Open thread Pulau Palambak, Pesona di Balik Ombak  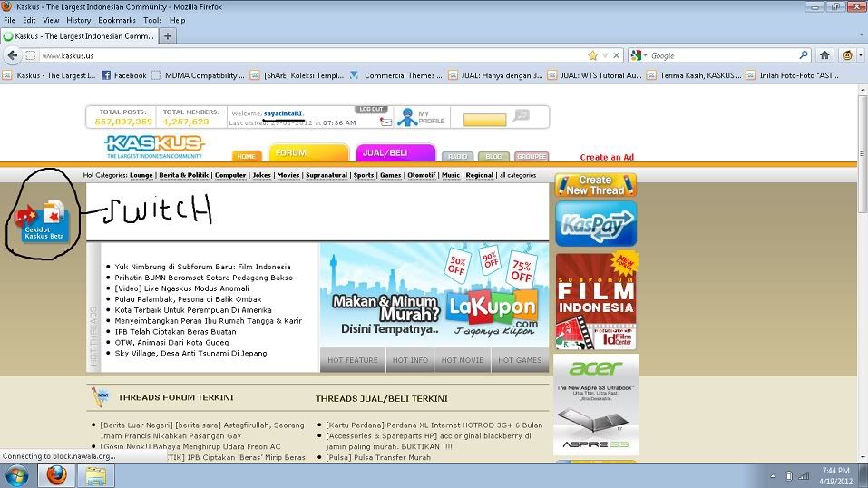[189, 299]
